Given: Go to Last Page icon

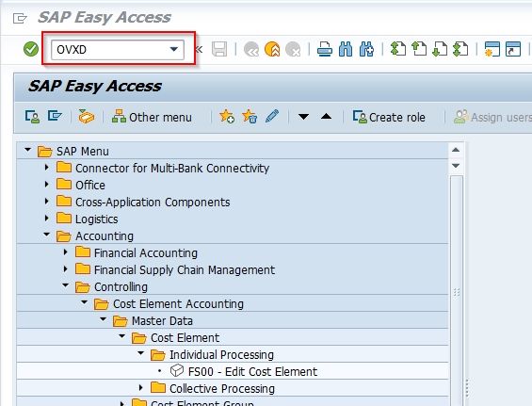Looking at the screenshot, I should (460, 49).
